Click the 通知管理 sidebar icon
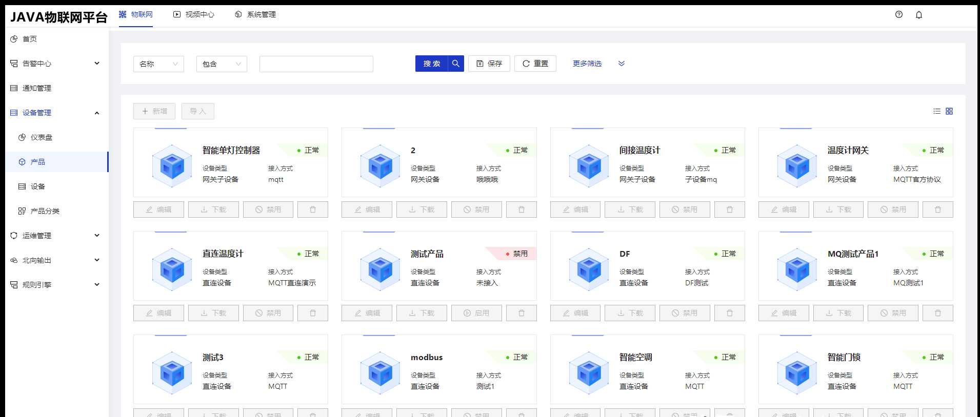980x417 pixels. coord(14,88)
